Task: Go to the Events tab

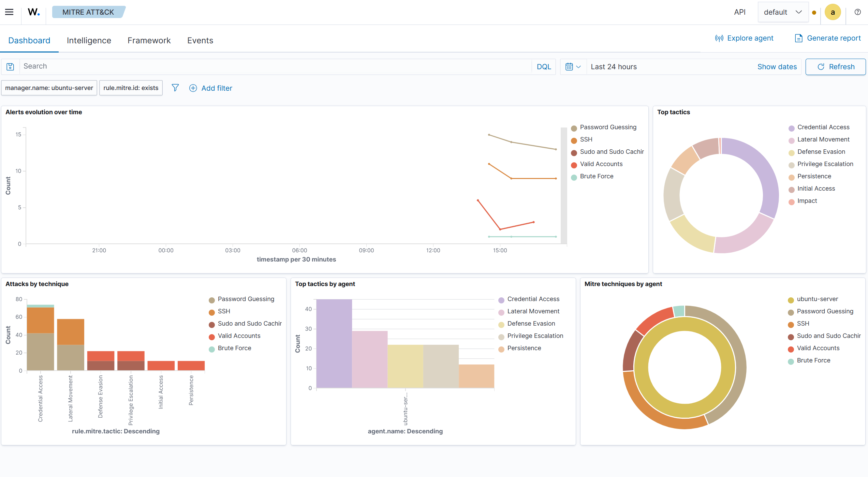Action: [200, 41]
